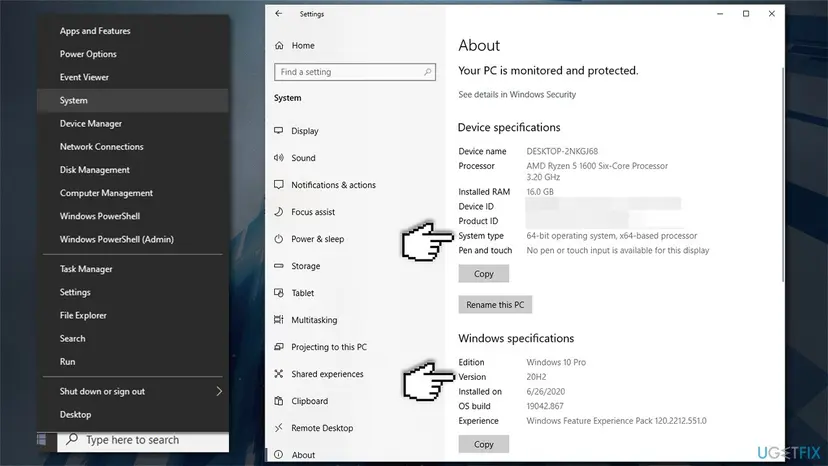This screenshot has width=828, height=466.
Task: Click the search magnifier in Find a setting
Action: point(427,72)
